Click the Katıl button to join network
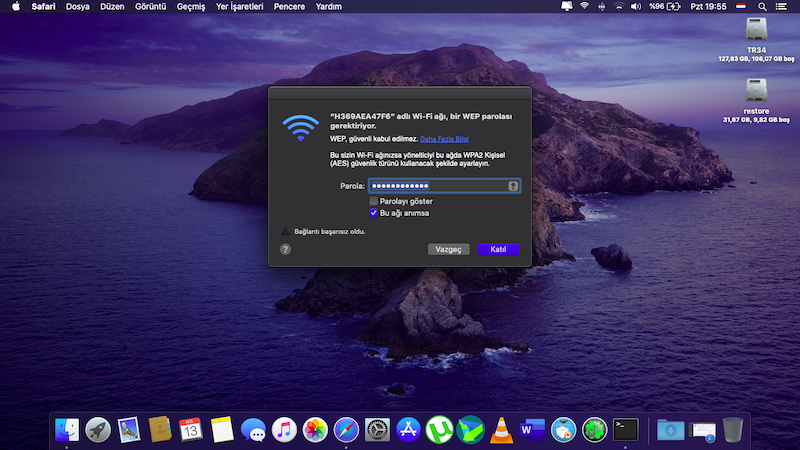Viewport: 800px width, 450px height. (498, 249)
